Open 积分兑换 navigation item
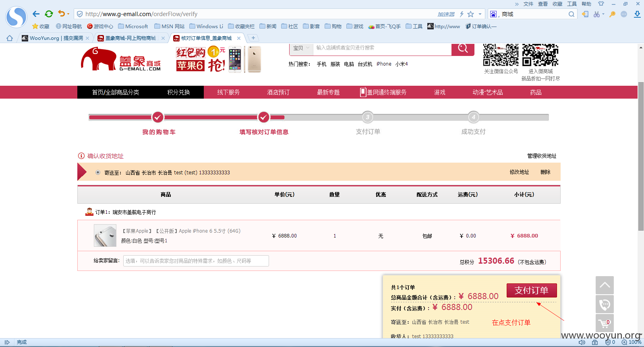 click(x=178, y=92)
